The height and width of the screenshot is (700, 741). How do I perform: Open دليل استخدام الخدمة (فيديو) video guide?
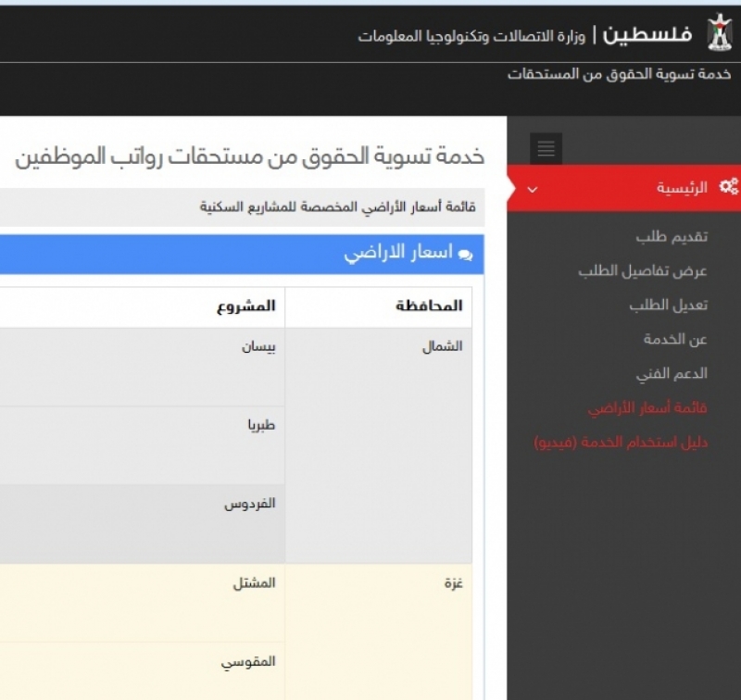[621, 443]
